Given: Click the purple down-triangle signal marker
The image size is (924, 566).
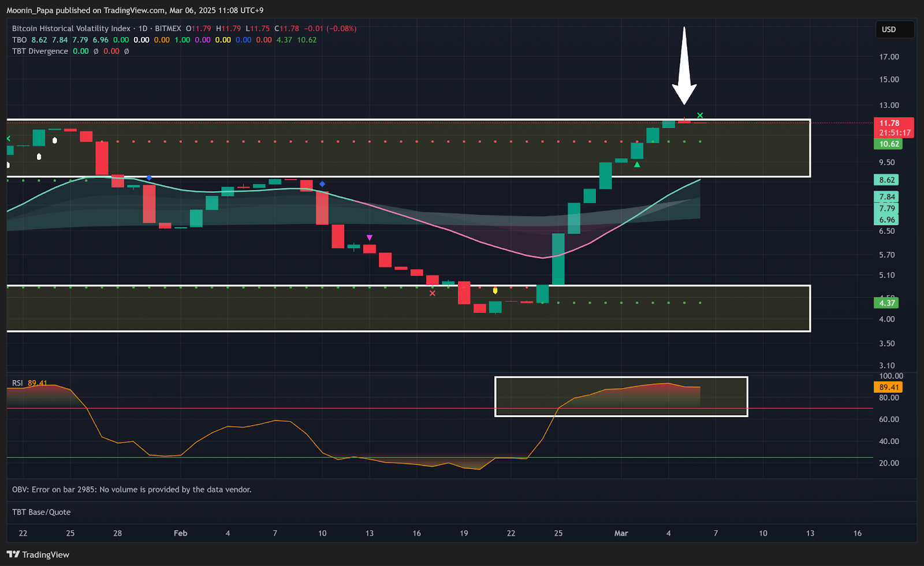Looking at the screenshot, I should coord(370,238).
